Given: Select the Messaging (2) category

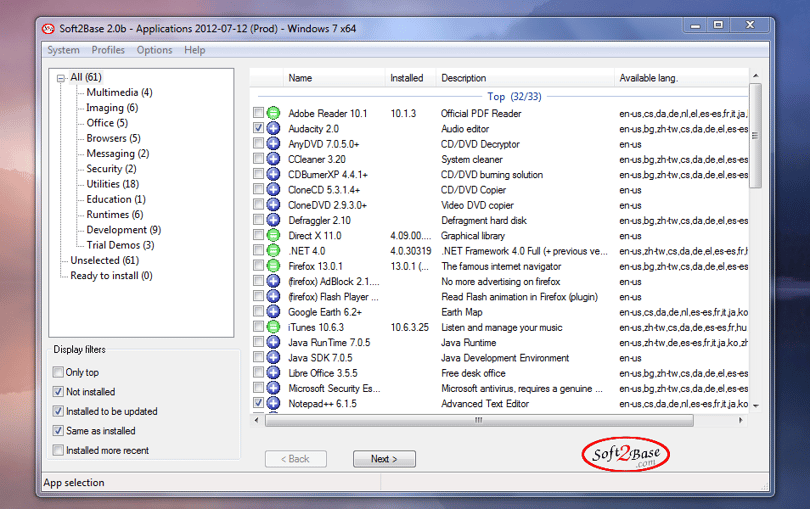Looking at the screenshot, I should click(x=118, y=153).
